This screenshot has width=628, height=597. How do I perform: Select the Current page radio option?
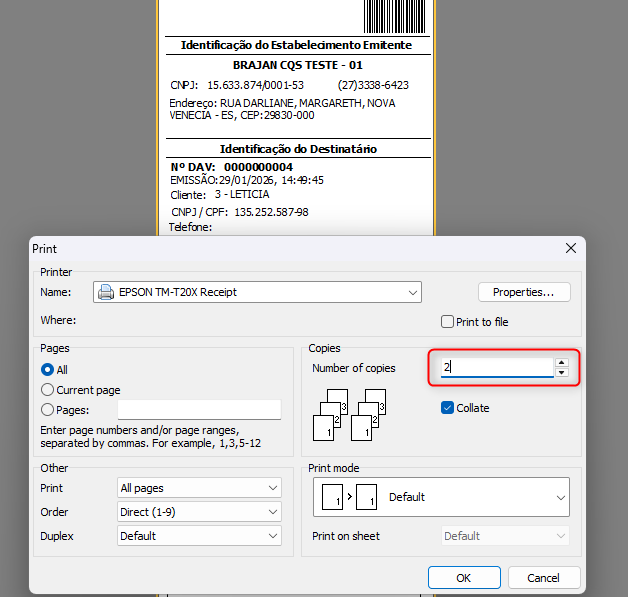tap(48, 390)
